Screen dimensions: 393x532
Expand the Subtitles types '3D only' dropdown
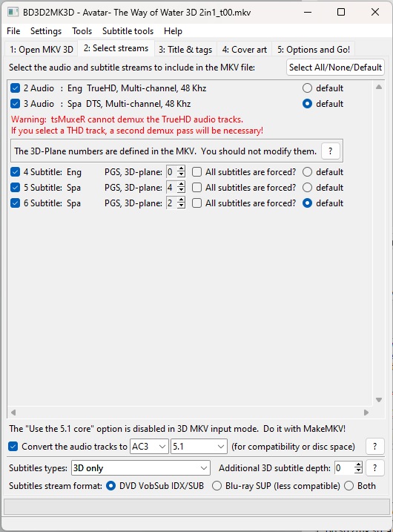click(141, 468)
